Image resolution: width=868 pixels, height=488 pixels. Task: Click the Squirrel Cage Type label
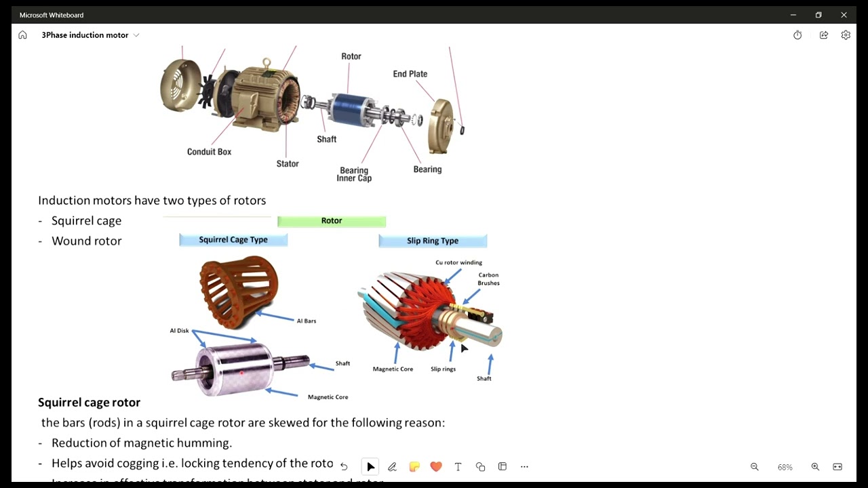click(233, 240)
